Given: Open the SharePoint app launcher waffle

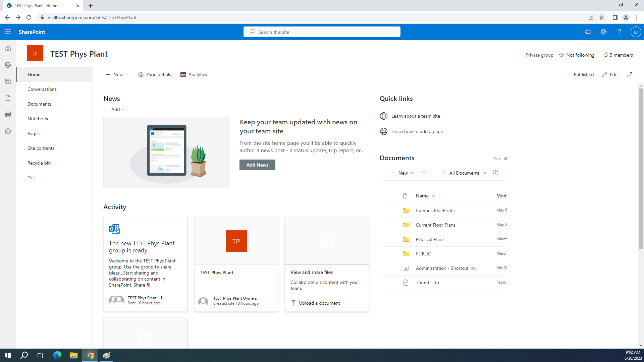Looking at the screenshot, I should (8, 32).
